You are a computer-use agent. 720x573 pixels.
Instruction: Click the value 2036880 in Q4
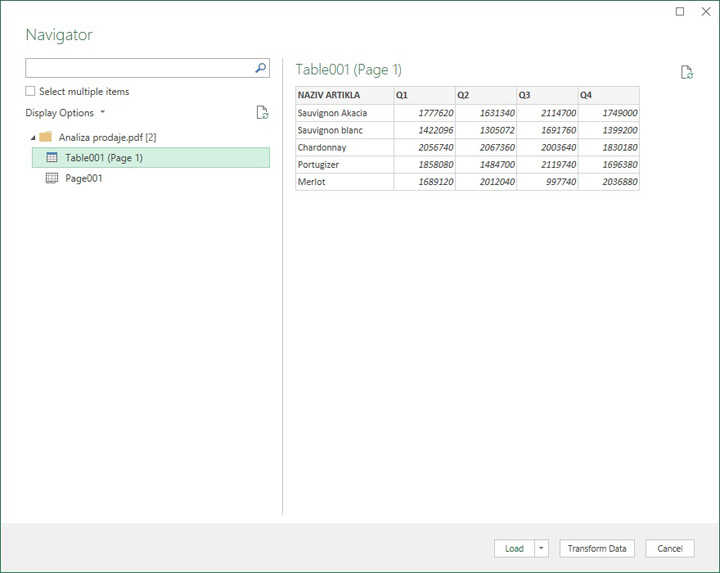[x=608, y=182]
